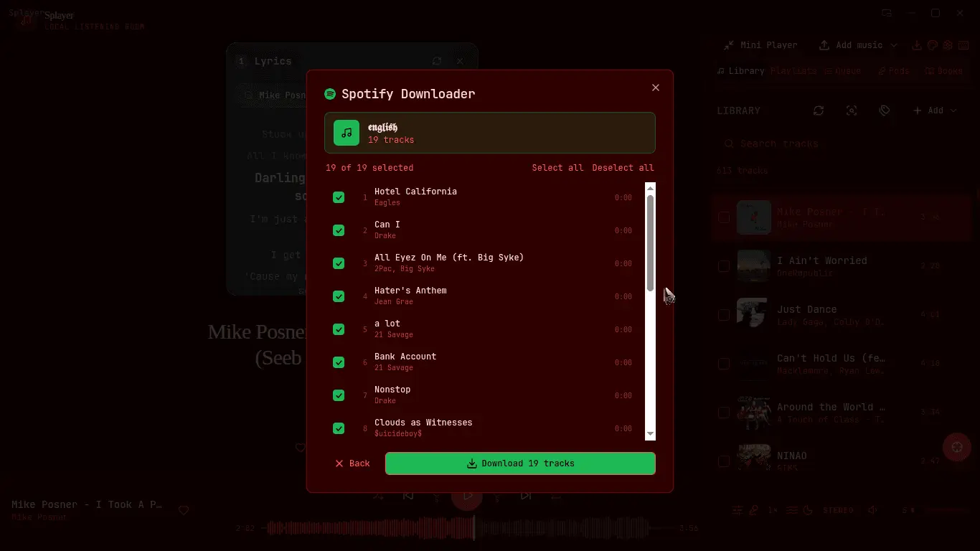Toggle the Clouds as Witnesses checkbox
Screen dimensions: 980x551
[x=339, y=428]
